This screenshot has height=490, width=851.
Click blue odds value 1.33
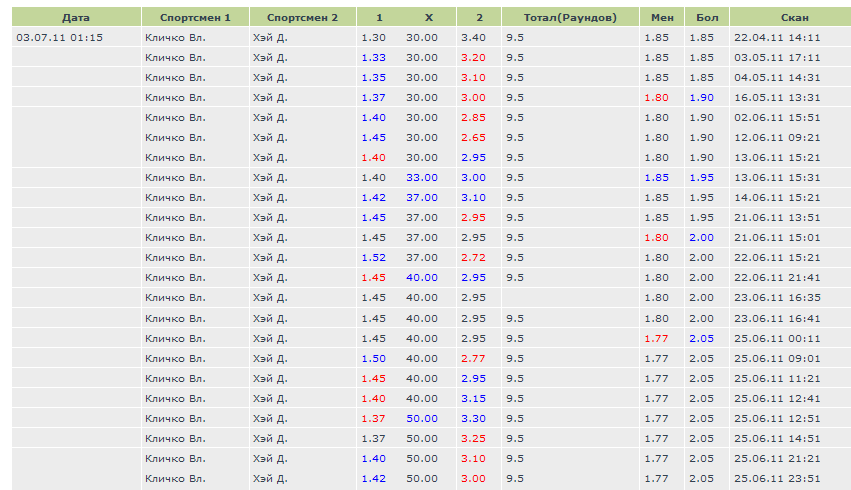(x=373, y=58)
